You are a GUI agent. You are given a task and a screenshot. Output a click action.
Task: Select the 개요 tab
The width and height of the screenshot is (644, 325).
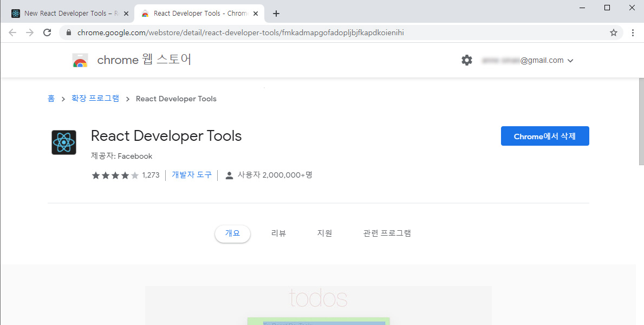pyautogui.click(x=232, y=233)
